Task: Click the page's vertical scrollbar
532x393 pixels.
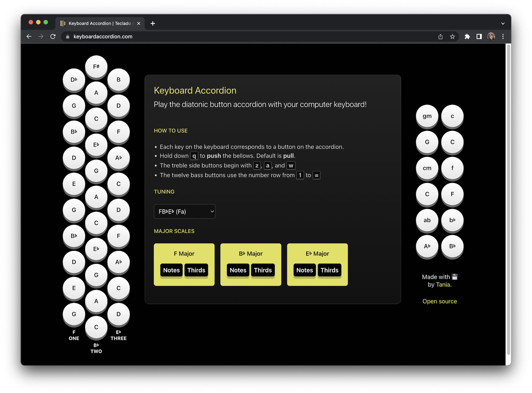Action: [x=508, y=200]
